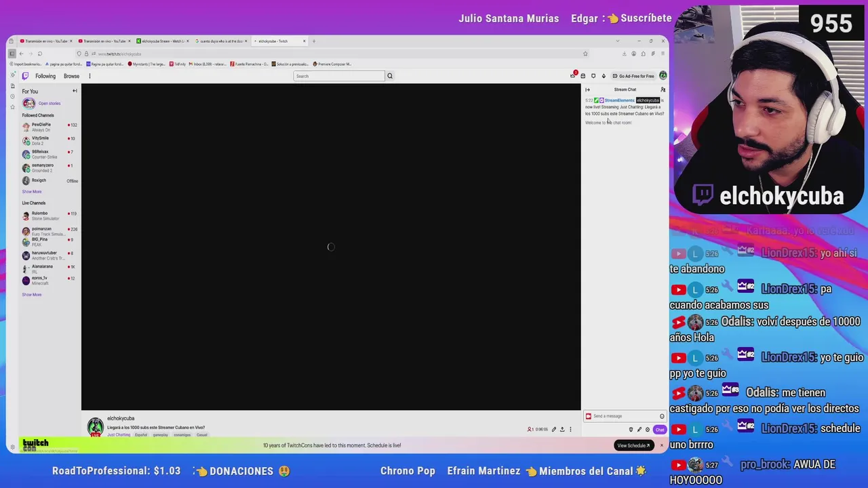The width and height of the screenshot is (868, 488).
Task: Open a new browser tab
Action: tap(314, 41)
